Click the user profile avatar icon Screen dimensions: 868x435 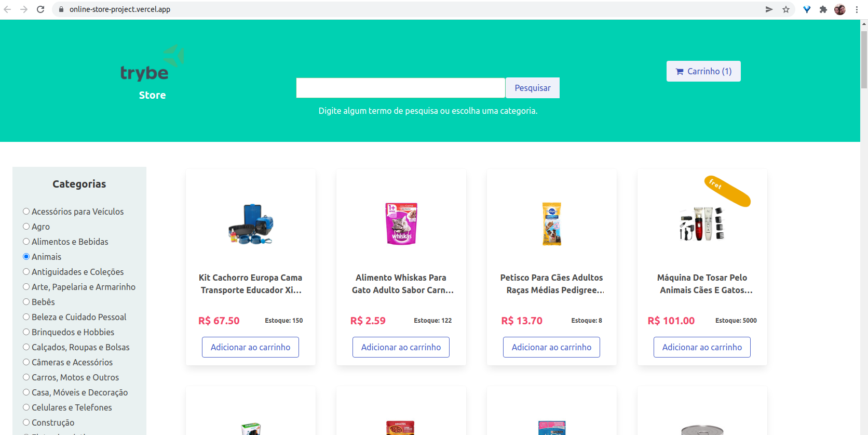(x=840, y=9)
